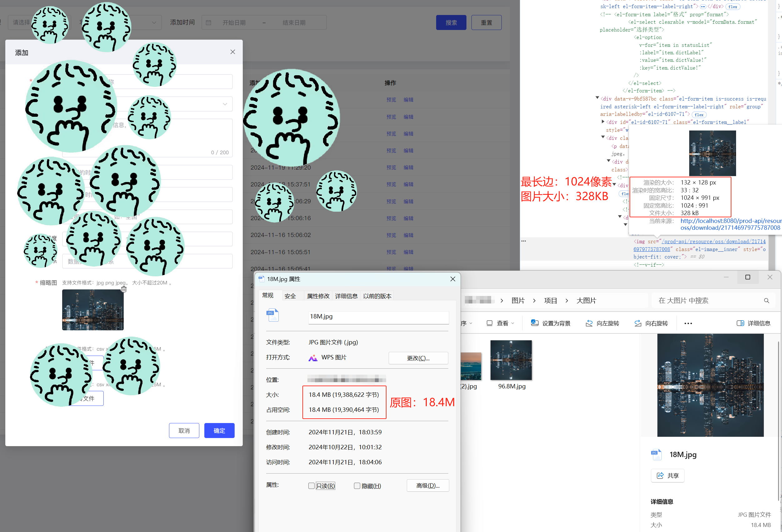Select the 96.8M.jpg thumbnail
The image size is (782, 532).
pyautogui.click(x=511, y=361)
